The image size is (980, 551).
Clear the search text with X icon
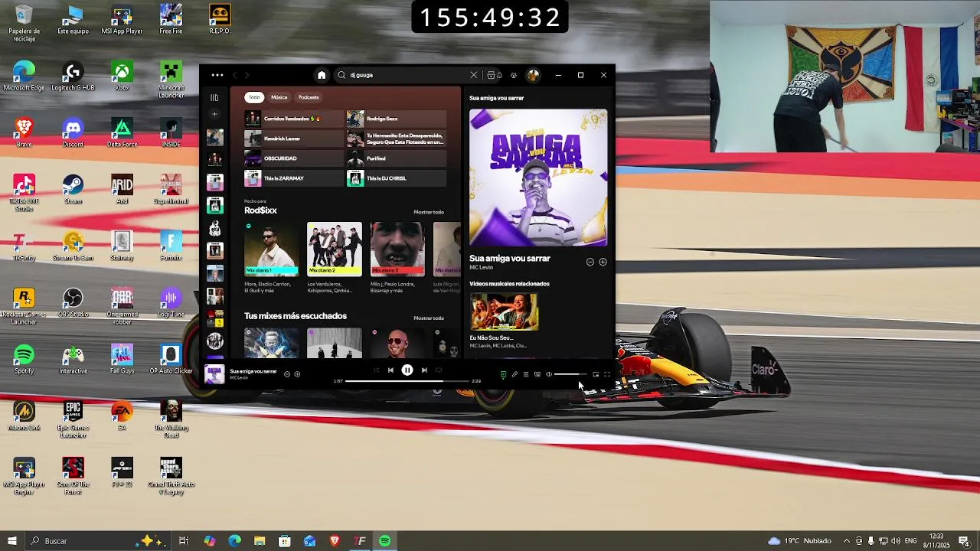click(474, 75)
